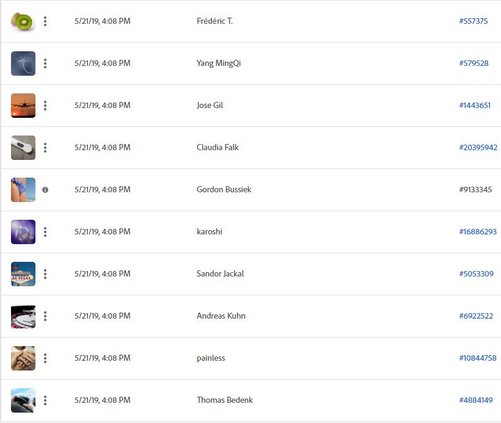Open three-dot menu for Sandor Jackal row
501x423 pixels.
click(x=45, y=274)
